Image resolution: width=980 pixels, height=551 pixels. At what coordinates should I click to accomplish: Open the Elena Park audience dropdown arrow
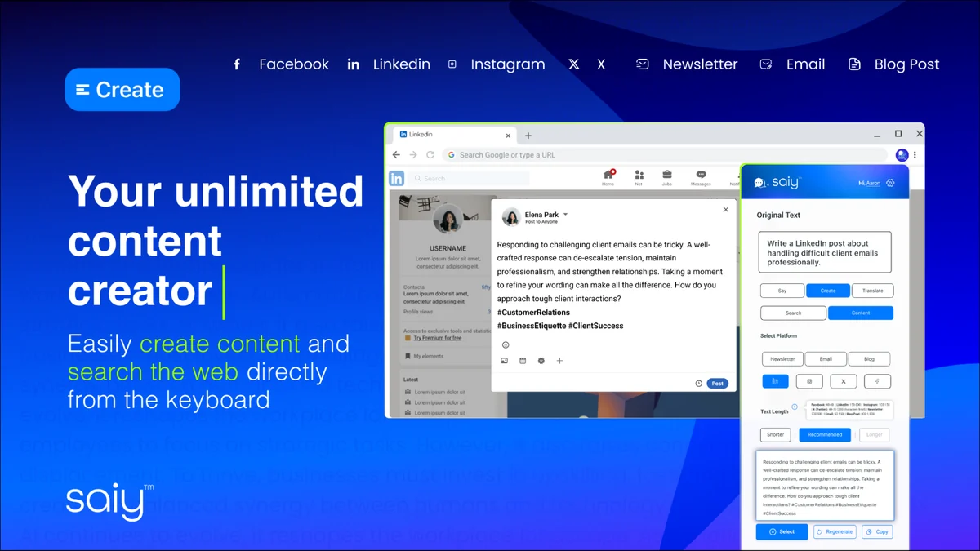pyautogui.click(x=565, y=215)
